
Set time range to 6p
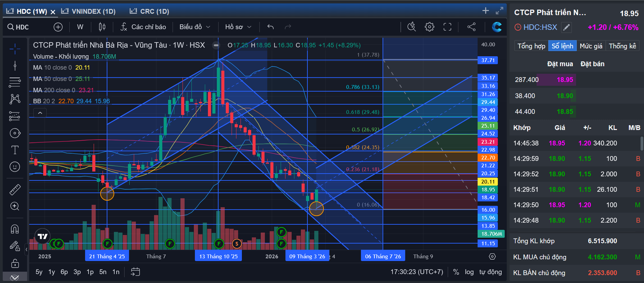coord(64,272)
